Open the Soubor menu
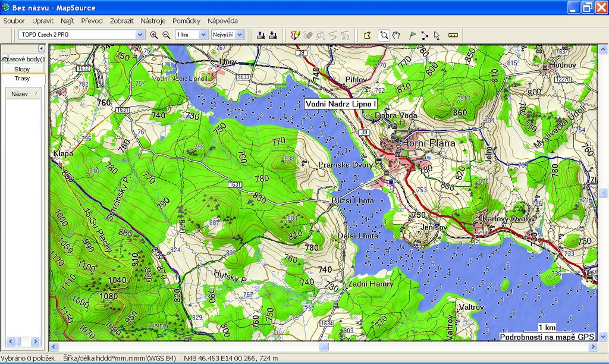The image size is (609, 364). (x=14, y=21)
